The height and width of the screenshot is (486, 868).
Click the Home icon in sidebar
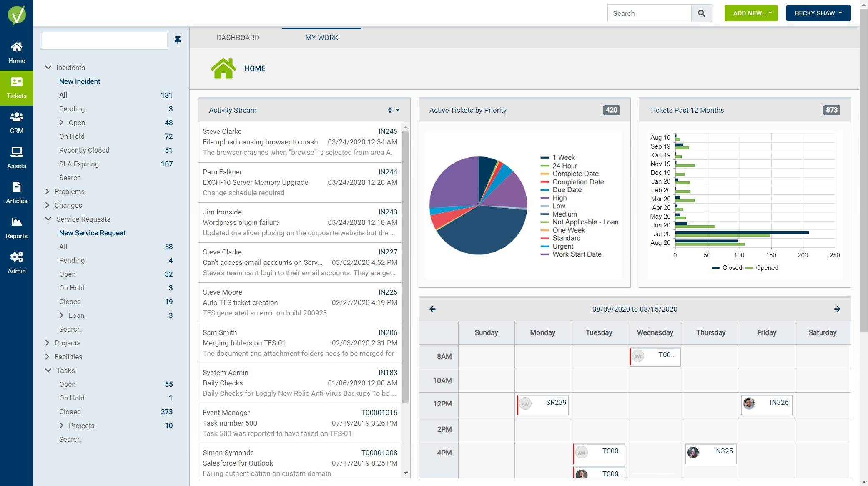(x=16, y=52)
